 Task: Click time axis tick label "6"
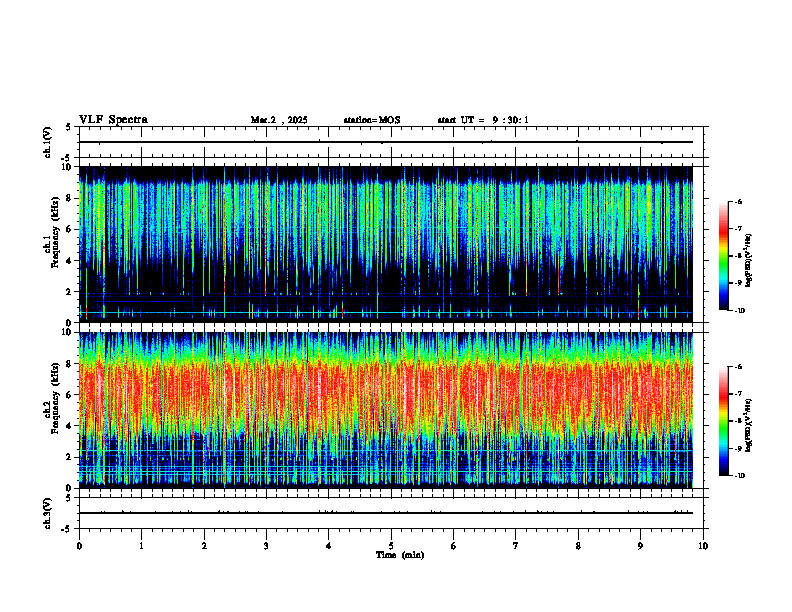click(453, 546)
